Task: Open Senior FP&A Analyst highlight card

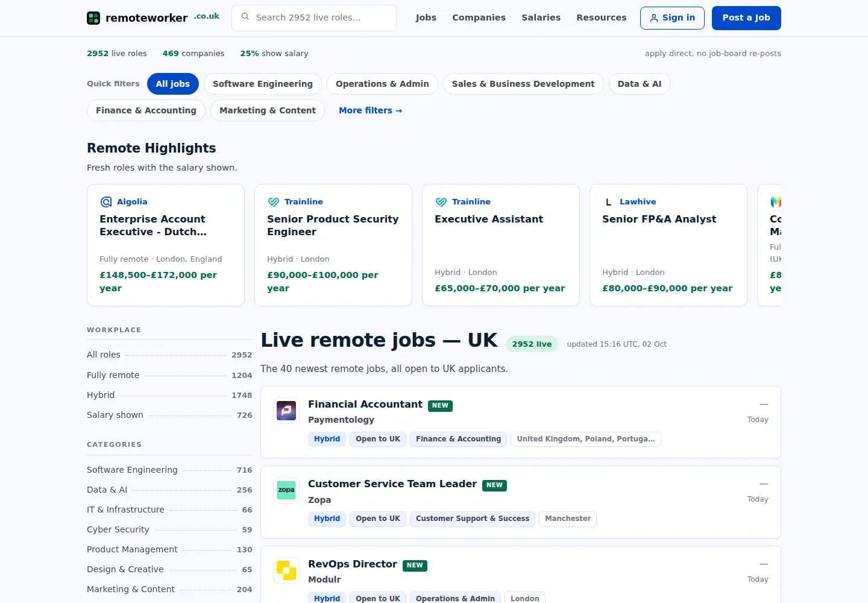Action: [x=668, y=245]
